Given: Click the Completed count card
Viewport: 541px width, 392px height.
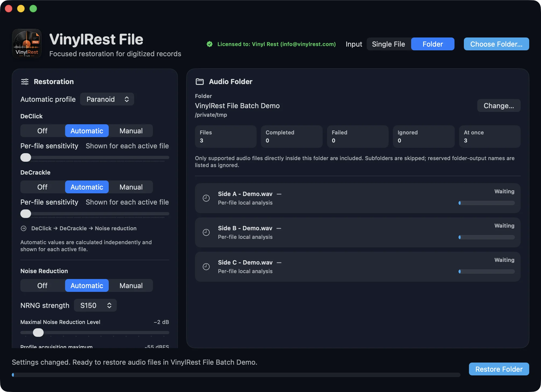Looking at the screenshot, I should 292,137.
